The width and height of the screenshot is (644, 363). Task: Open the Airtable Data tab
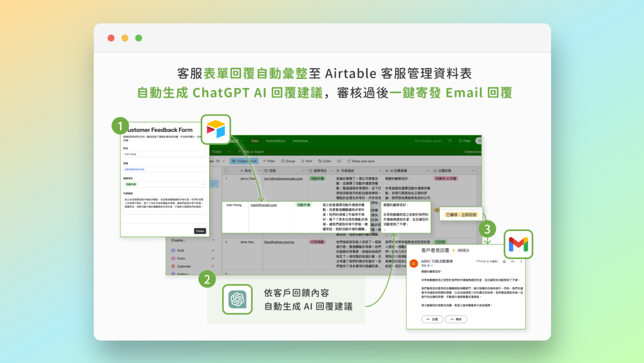255,141
